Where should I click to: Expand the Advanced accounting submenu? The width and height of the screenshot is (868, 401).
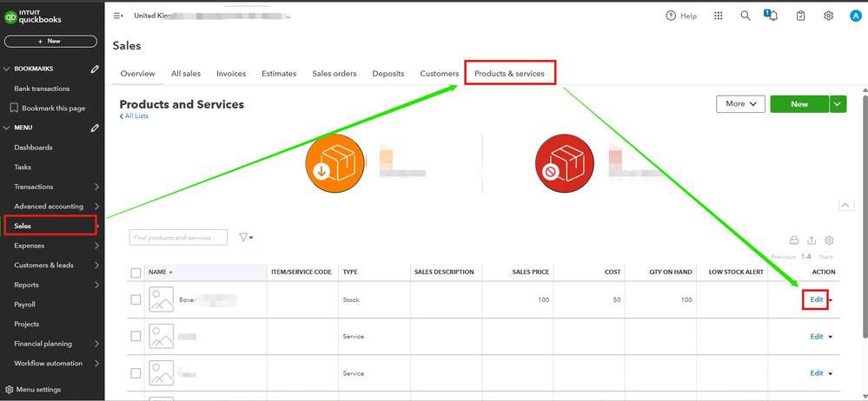click(96, 207)
